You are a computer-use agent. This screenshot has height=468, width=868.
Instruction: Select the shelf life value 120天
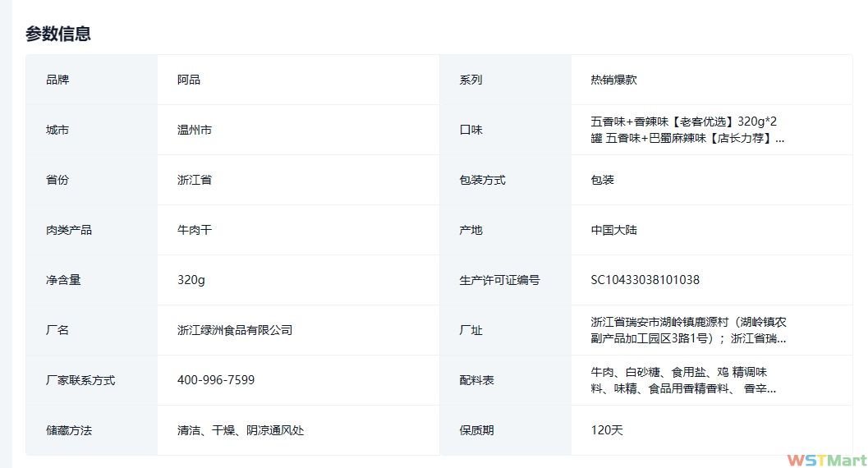click(x=607, y=430)
